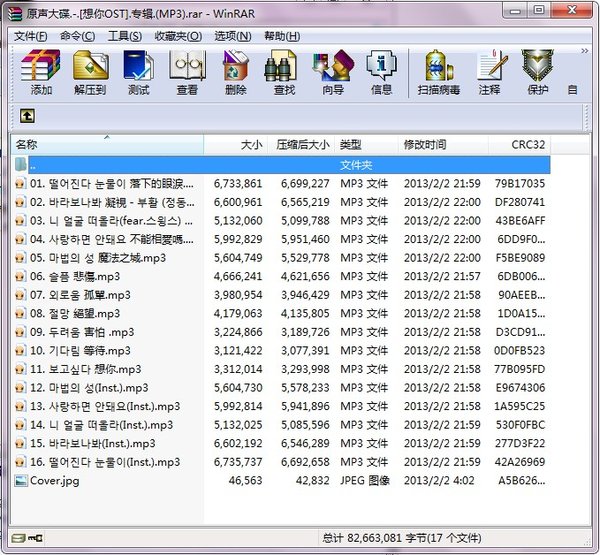Click the Cover.jpg image file icon
Viewport: 600px width, 555px height.
point(21,480)
